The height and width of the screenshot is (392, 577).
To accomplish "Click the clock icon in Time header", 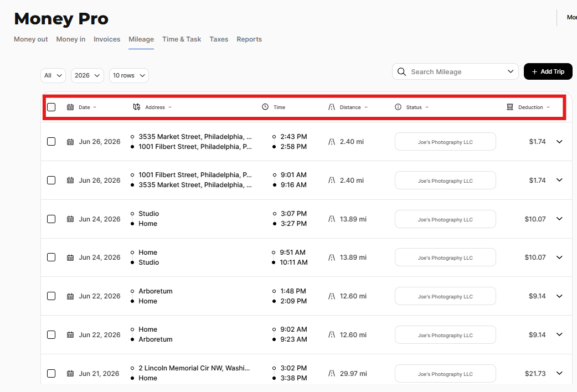I will (265, 107).
